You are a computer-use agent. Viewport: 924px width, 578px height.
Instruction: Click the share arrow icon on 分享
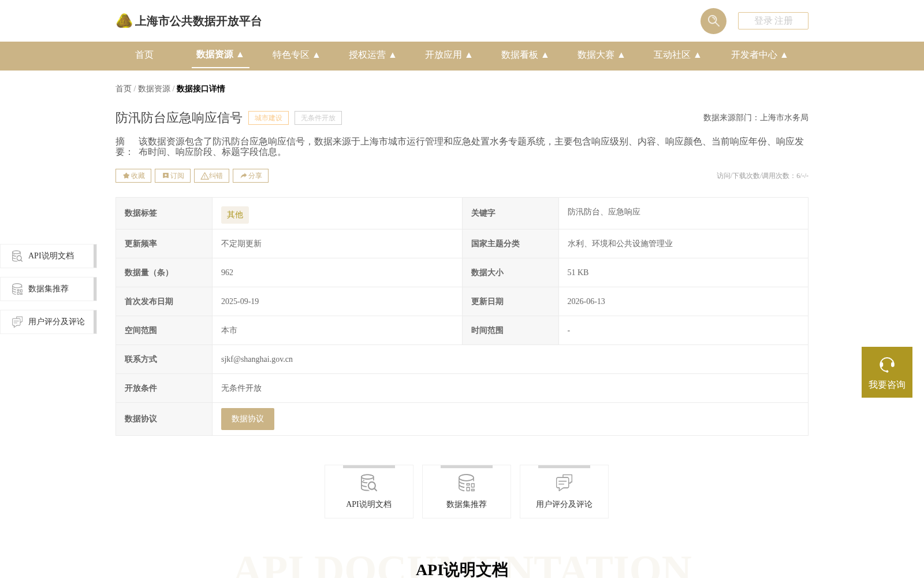[x=244, y=176]
